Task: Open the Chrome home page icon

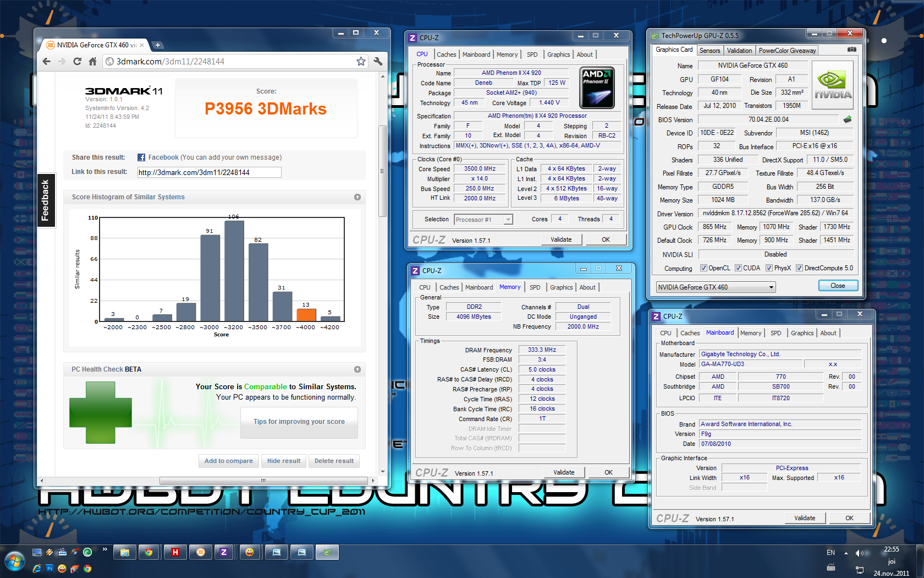Action: point(93,61)
